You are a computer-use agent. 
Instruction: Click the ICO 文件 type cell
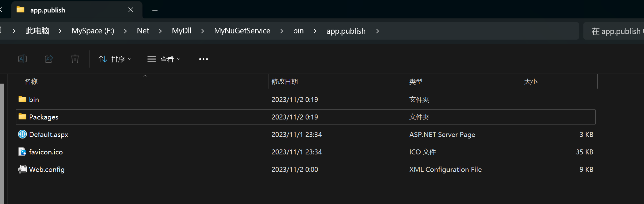pyautogui.click(x=422, y=152)
